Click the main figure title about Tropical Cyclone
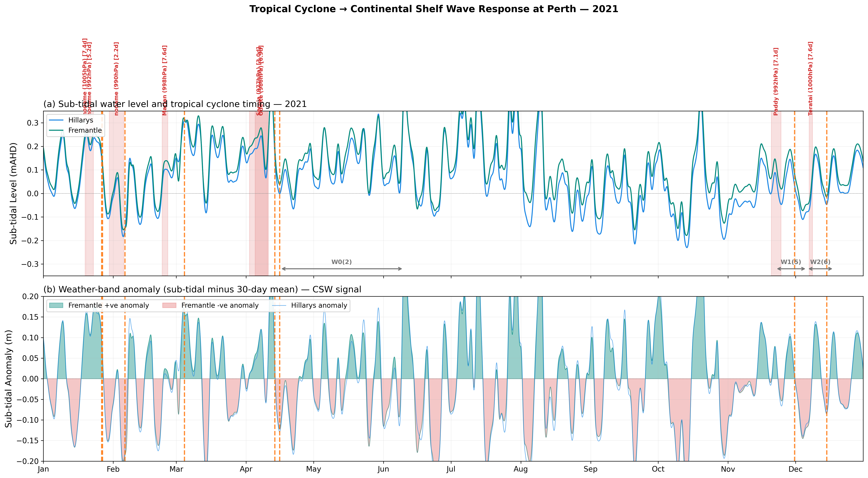Image resolution: width=868 pixels, height=478 pixels. [x=434, y=9]
